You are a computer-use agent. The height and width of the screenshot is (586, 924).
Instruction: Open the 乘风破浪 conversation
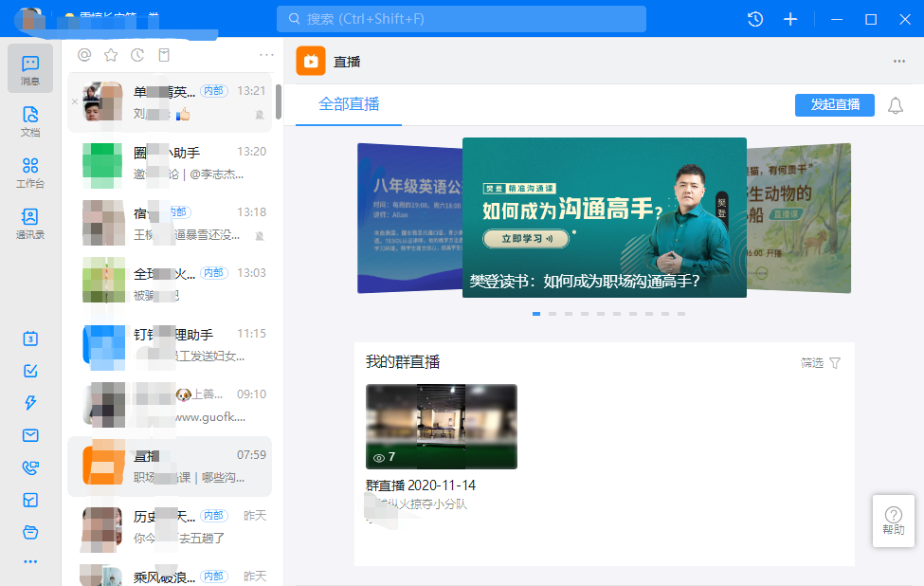170,575
